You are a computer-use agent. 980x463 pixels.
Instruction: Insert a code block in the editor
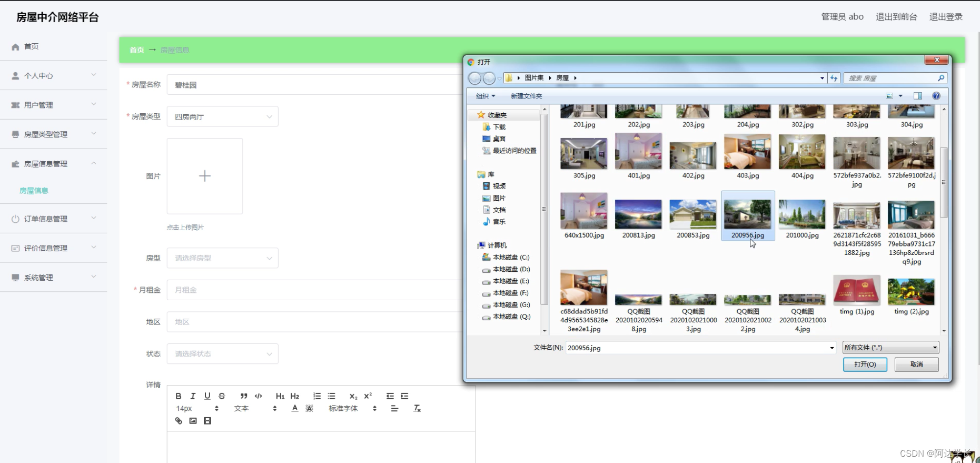tap(259, 396)
